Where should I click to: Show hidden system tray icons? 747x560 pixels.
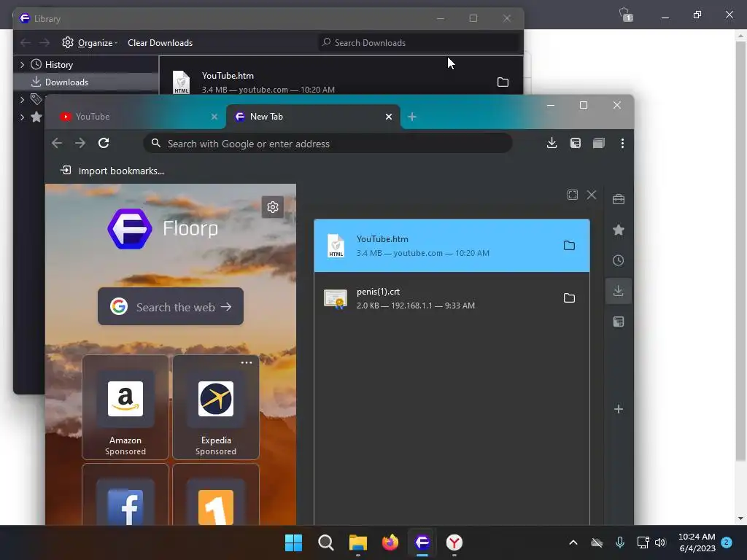[x=573, y=542]
